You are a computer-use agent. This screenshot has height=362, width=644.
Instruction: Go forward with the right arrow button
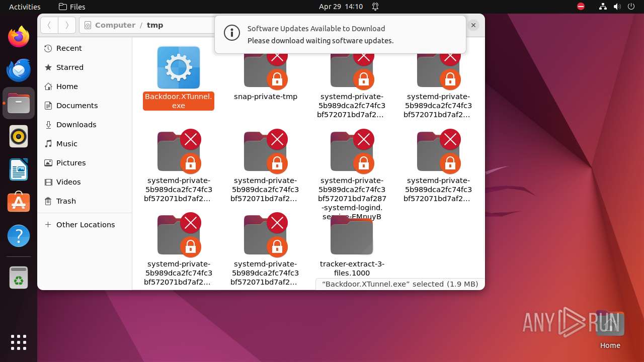pos(67,25)
